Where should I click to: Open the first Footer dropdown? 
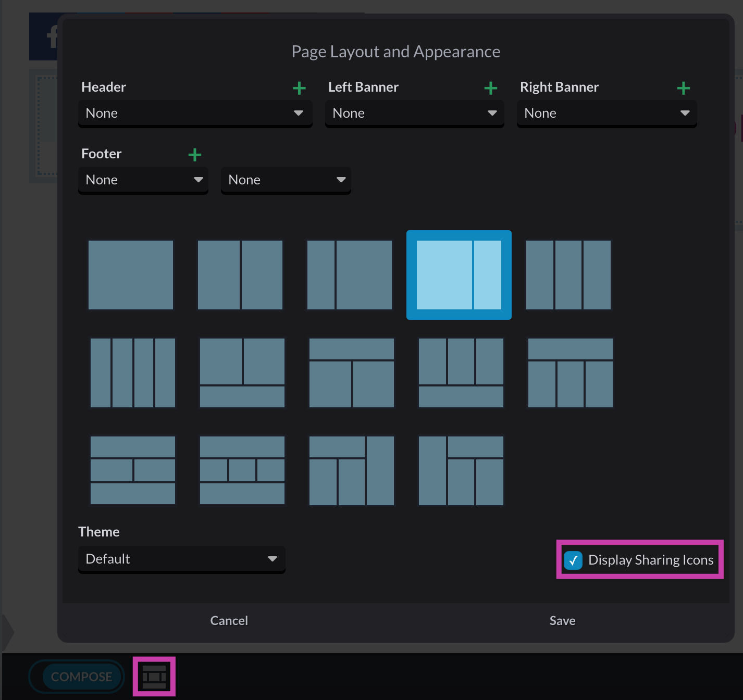[x=143, y=180]
